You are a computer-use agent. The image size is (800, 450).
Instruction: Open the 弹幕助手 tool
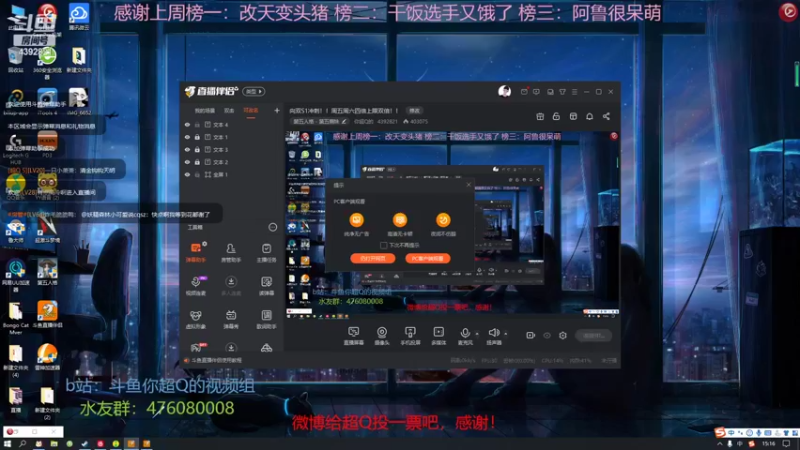point(195,253)
